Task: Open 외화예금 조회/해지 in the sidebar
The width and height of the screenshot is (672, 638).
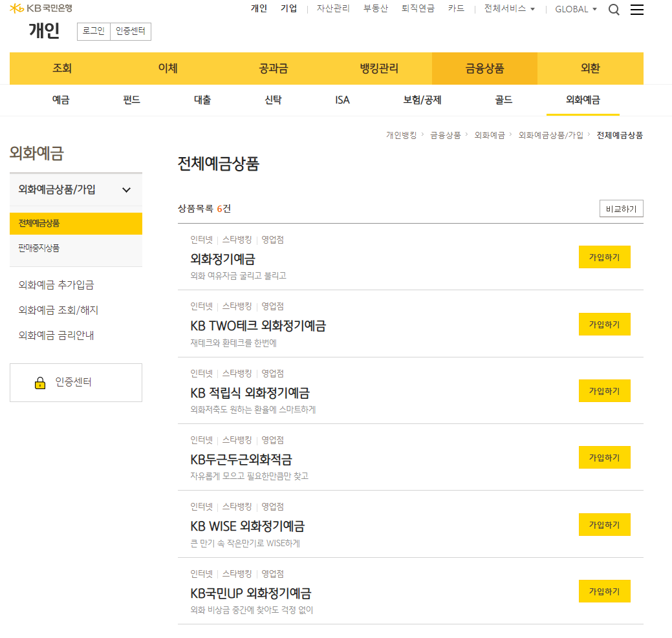Action: pyautogui.click(x=58, y=310)
